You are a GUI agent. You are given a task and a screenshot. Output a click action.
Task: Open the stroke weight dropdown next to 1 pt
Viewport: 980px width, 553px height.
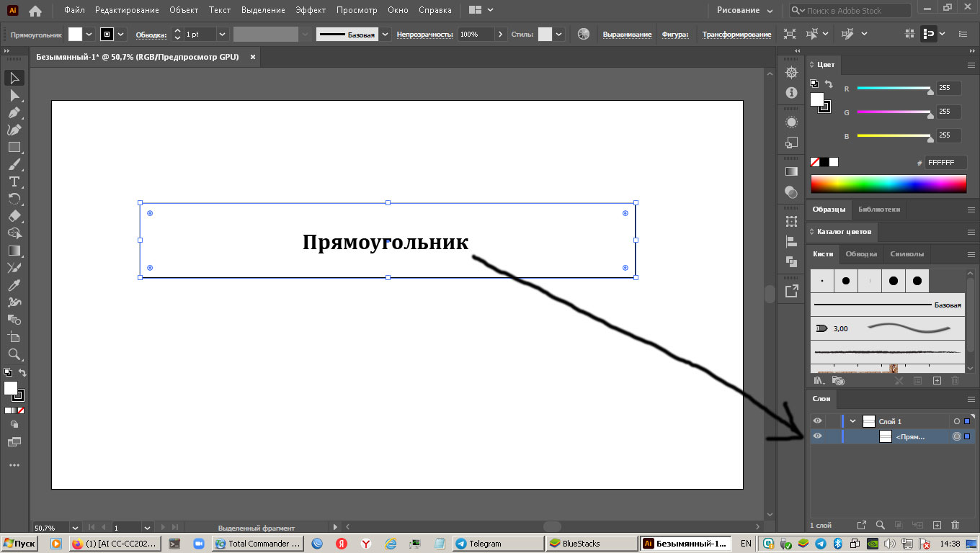pos(222,34)
